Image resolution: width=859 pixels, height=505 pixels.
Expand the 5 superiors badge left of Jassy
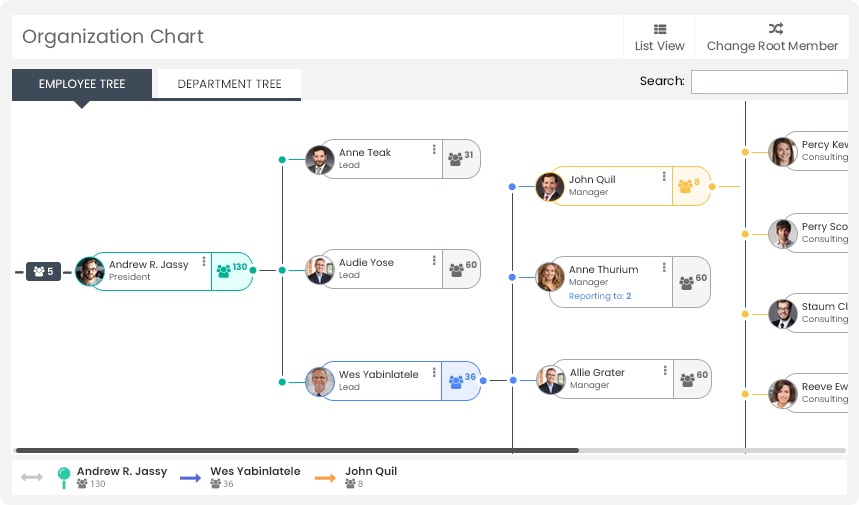point(43,271)
